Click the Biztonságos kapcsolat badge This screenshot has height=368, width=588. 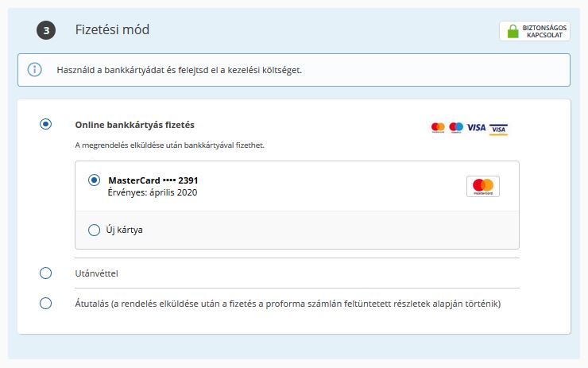click(535, 31)
